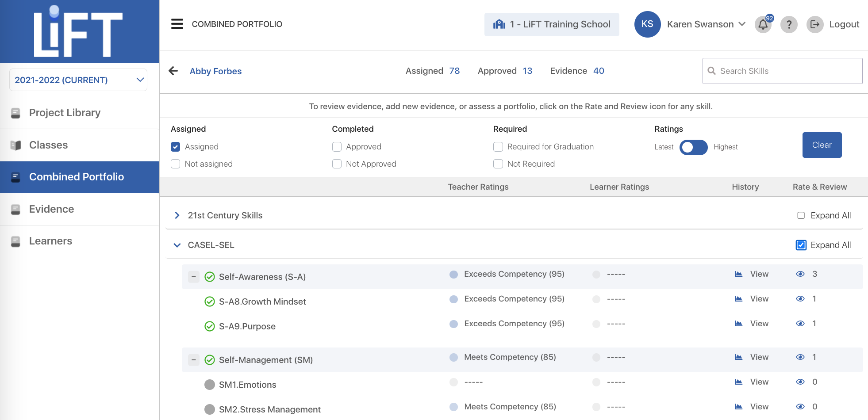Screen dimensions: 868x420
Task: Open the 2021-2022 (CURRENT) year dropdown
Action: [x=78, y=80]
